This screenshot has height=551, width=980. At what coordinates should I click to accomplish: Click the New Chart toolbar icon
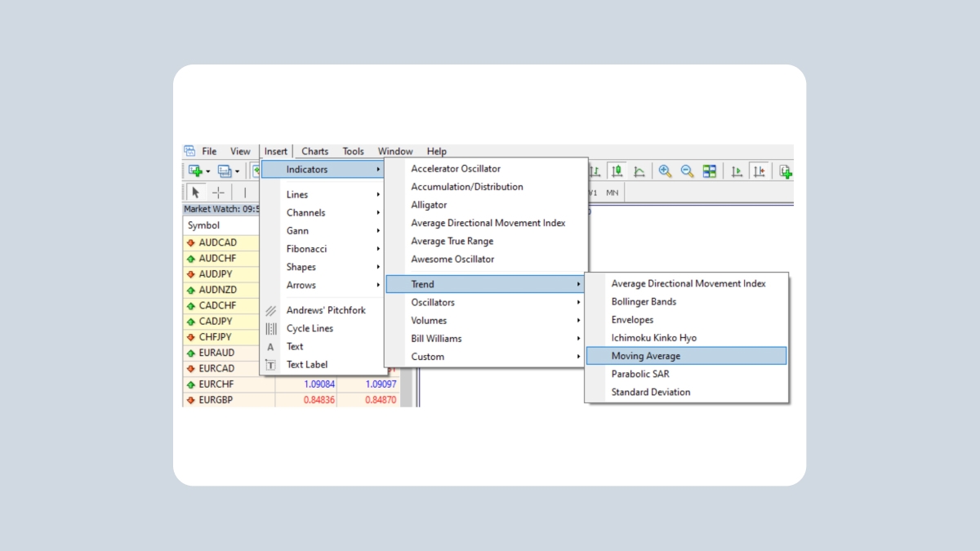pyautogui.click(x=195, y=171)
